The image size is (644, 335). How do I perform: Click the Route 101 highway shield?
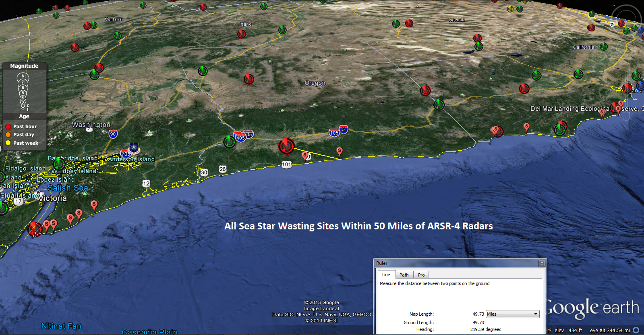286,164
